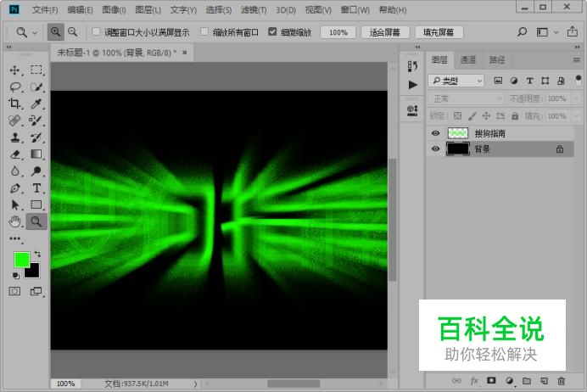Switch to the 路径 tab
The width and height of the screenshot is (587, 392).
click(x=497, y=60)
